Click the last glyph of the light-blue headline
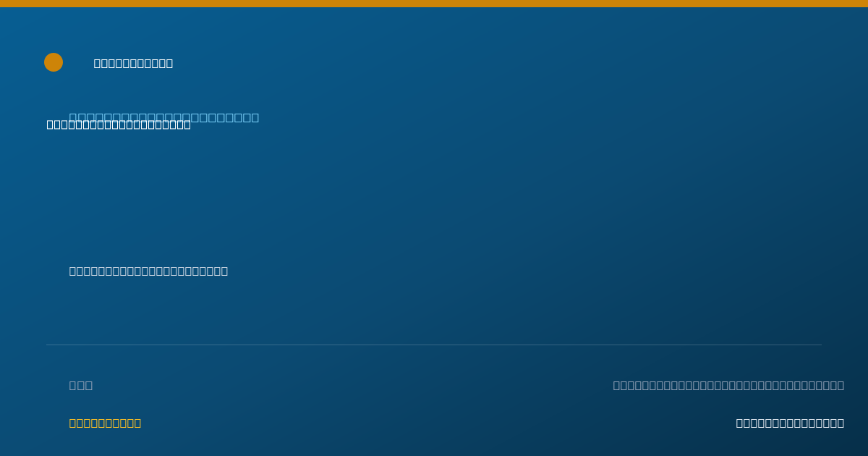Image resolution: width=868 pixels, height=456 pixels. click(x=255, y=117)
